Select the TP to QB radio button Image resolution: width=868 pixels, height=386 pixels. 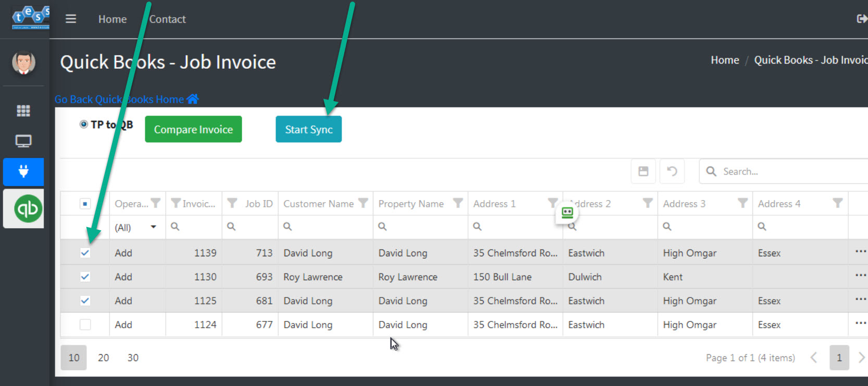click(83, 124)
